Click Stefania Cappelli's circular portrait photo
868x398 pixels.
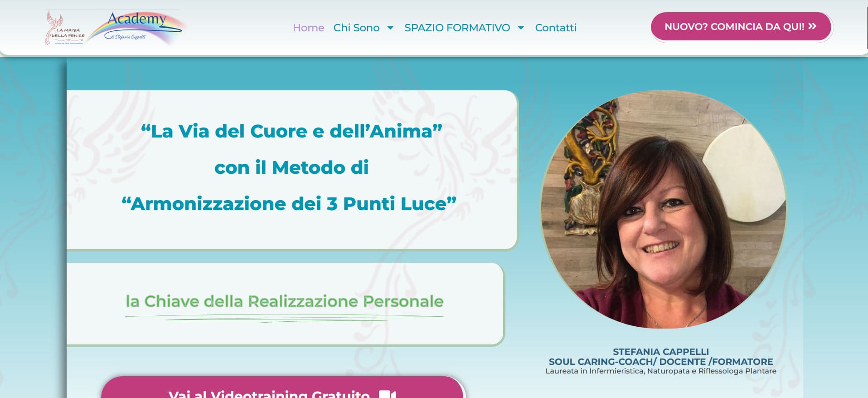coord(664,209)
